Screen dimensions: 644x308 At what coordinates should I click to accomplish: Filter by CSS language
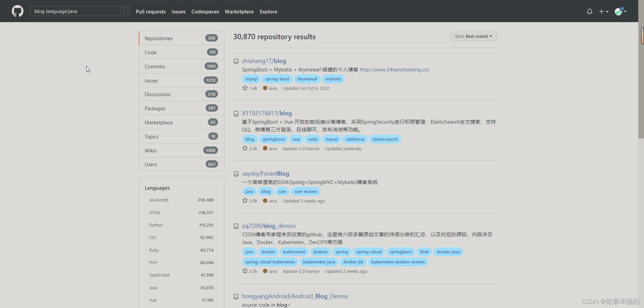(181, 237)
